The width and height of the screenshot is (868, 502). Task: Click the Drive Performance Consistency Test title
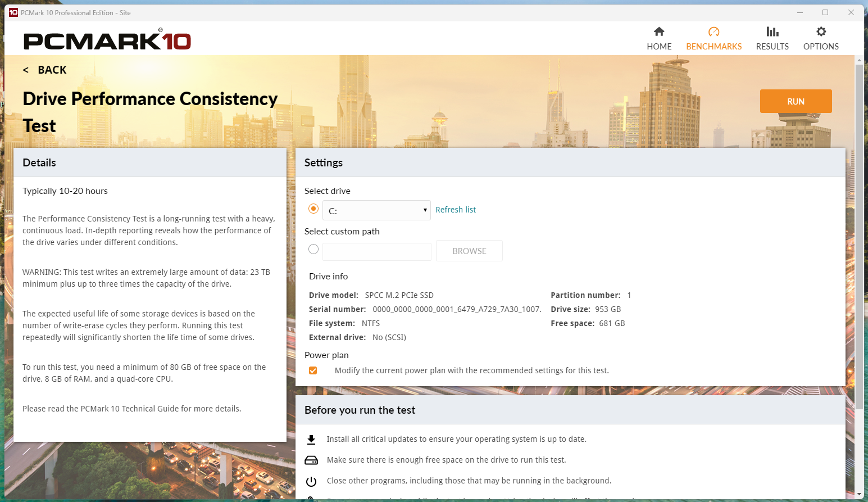click(x=150, y=112)
